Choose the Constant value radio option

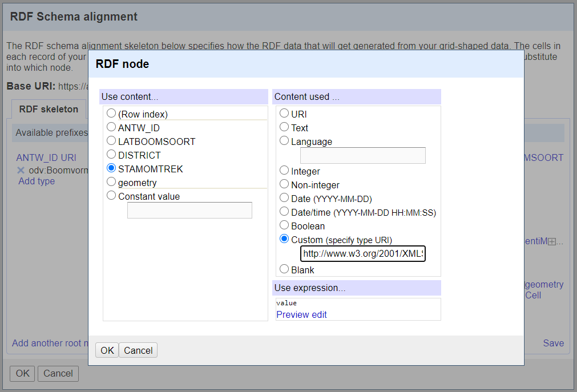tap(111, 196)
